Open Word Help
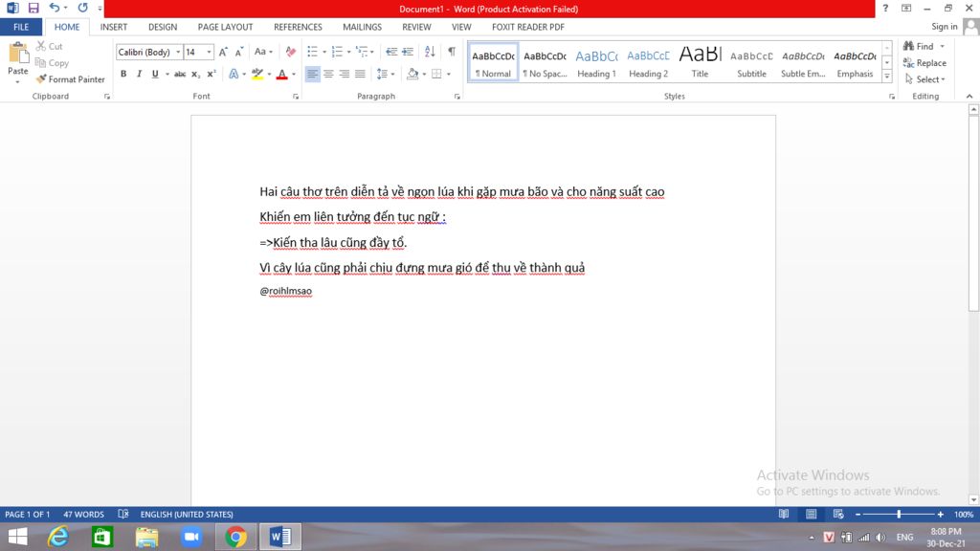Viewport: 980px width, 551px height. click(x=885, y=8)
